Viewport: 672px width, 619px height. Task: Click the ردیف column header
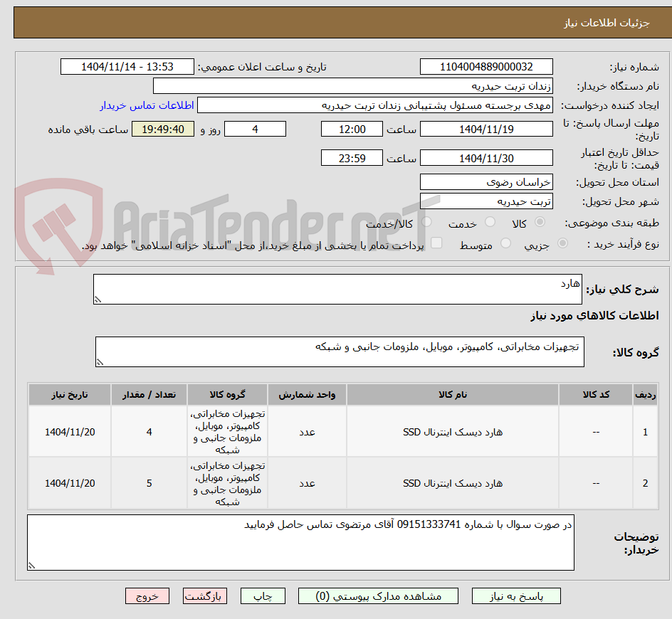(x=646, y=395)
